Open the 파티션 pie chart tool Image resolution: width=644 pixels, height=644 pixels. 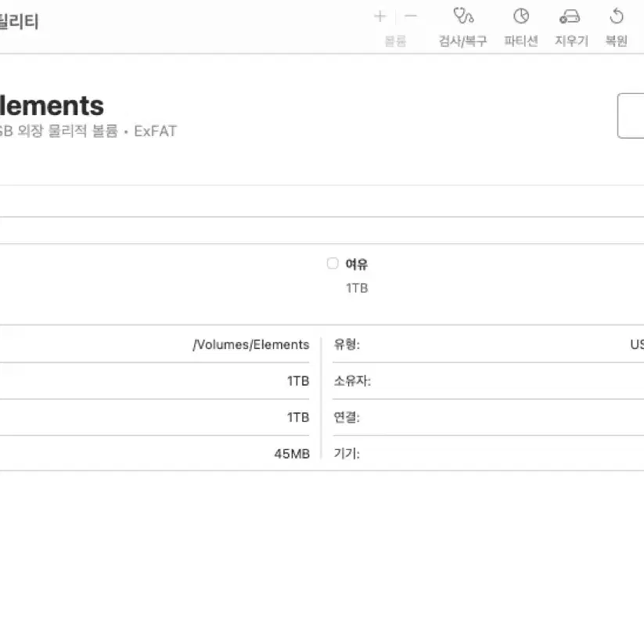pyautogui.click(x=521, y=16)
